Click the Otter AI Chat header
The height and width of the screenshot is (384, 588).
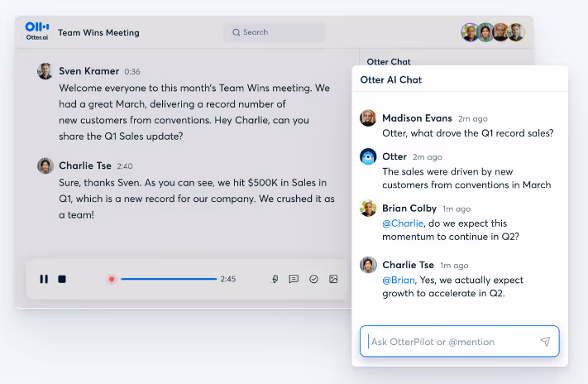(390, 79)
